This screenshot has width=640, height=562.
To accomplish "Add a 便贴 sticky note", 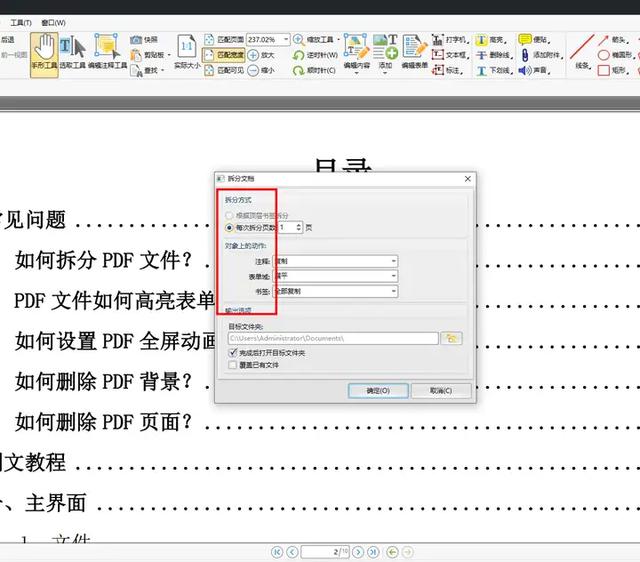I will coord(534,40).
